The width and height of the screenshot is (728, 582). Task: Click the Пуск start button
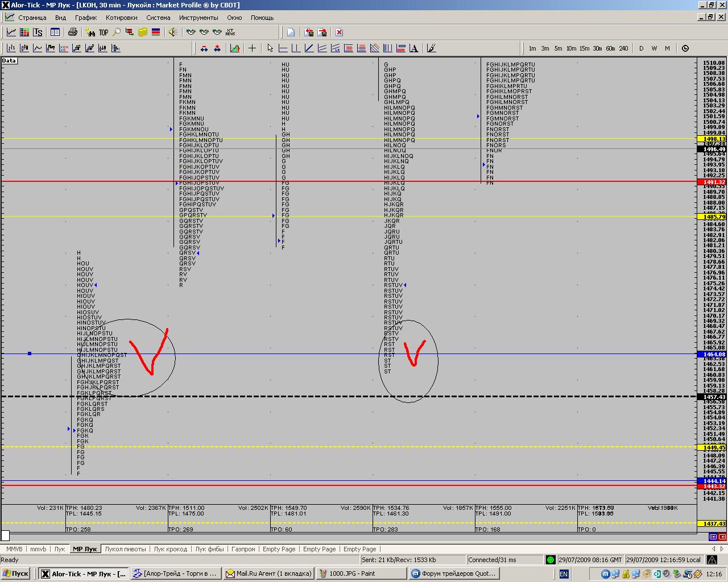click(15, 573)
